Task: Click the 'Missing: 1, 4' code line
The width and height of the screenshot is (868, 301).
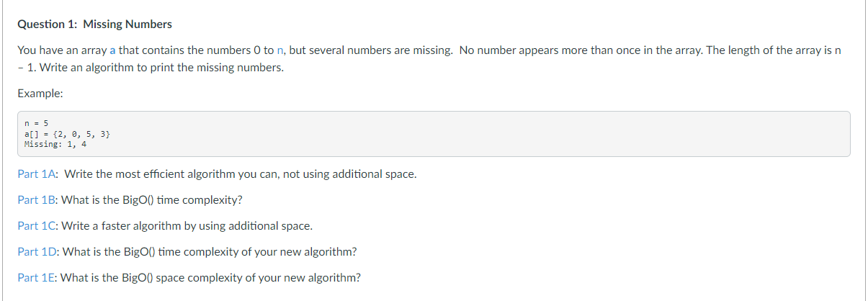Action: tap(55, 144)
